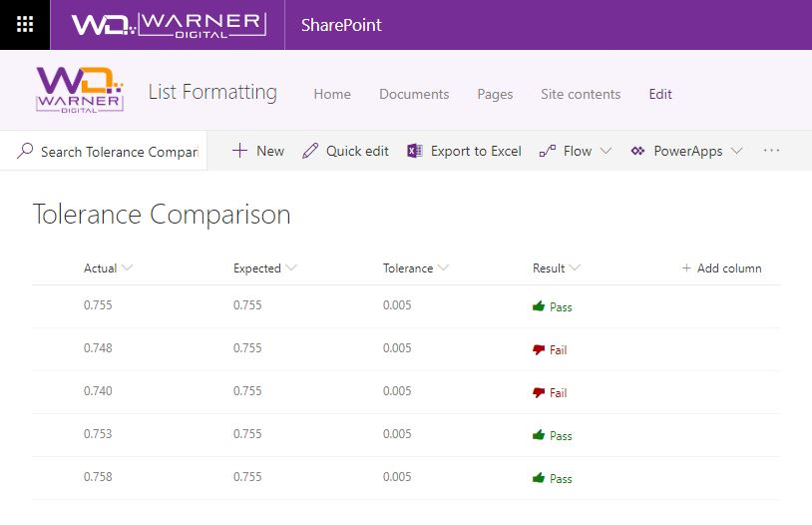The image size is (812, 525).
Task: Sort by the Actual column header
Action: pos(100,267)
